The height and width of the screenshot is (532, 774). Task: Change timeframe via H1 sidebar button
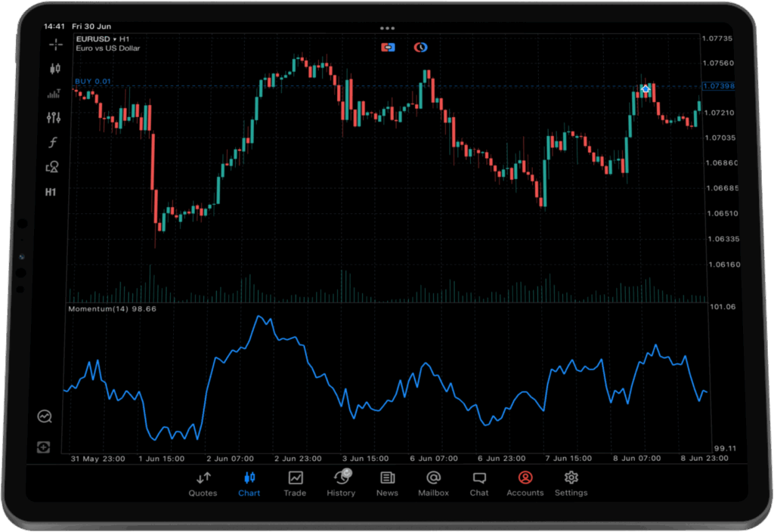tap(51, 192)
